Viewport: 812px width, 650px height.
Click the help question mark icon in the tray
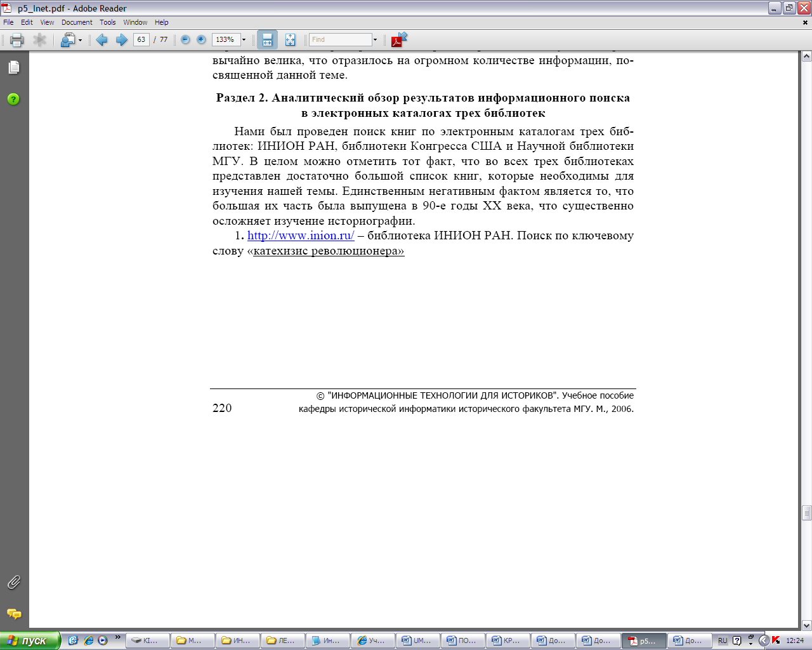[737, 640]
